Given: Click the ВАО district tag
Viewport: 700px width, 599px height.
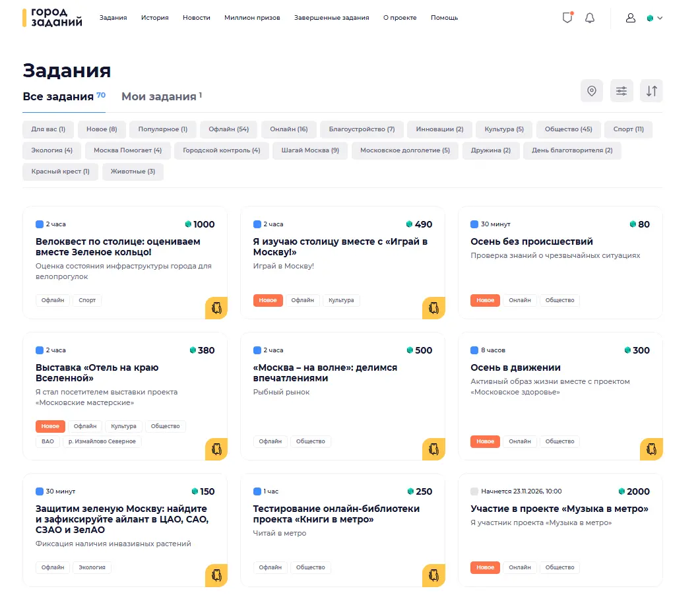Looking at the screenshot, I should pyautogui.click(x=48, y=441).
